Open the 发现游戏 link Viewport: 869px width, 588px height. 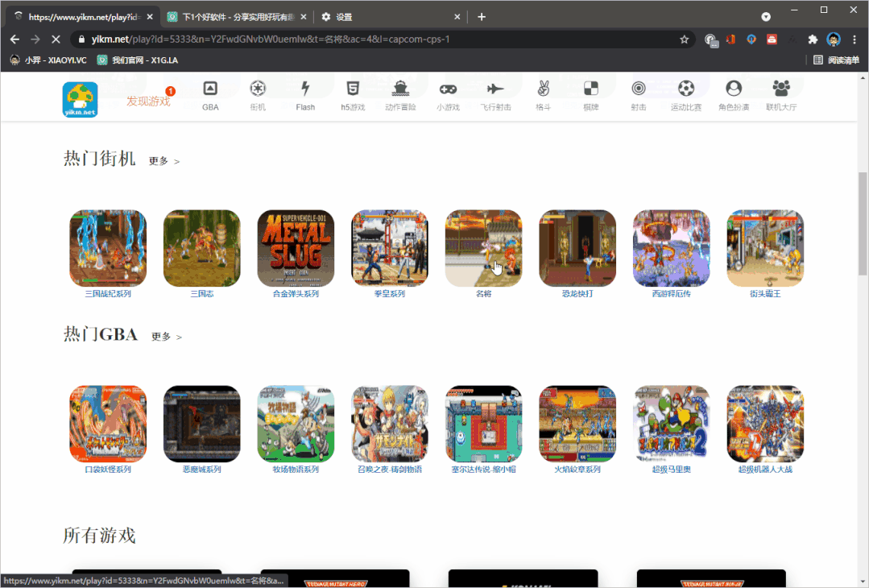(148, 101)
